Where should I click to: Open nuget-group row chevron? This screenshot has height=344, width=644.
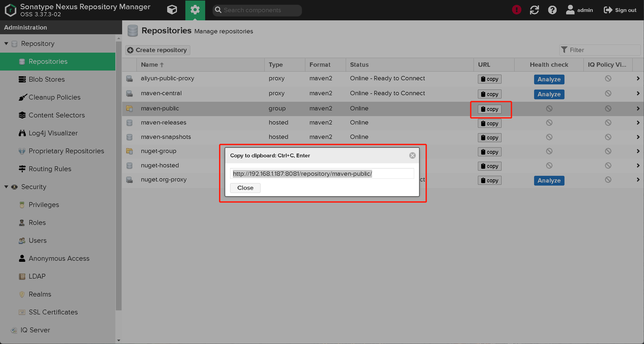[x=638, y=151]
